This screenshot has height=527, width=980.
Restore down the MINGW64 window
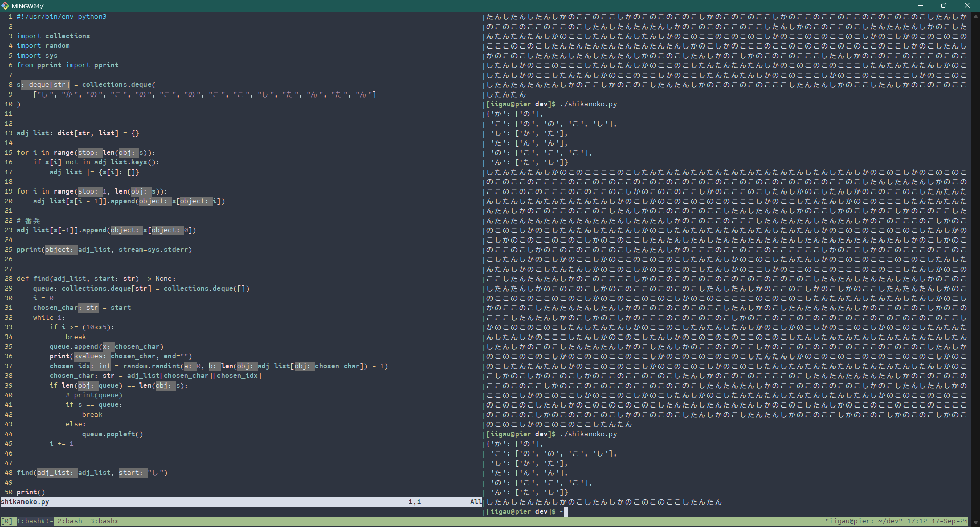(944, 6)
